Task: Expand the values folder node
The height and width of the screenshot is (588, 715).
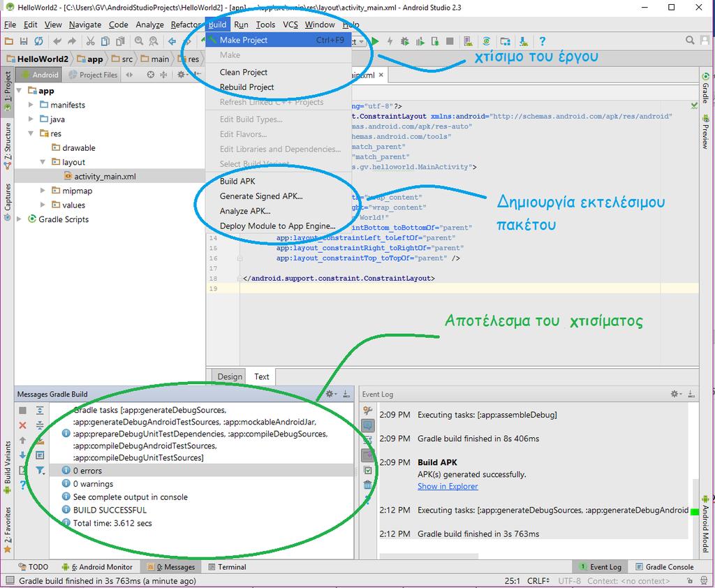Action: (43, 205)
